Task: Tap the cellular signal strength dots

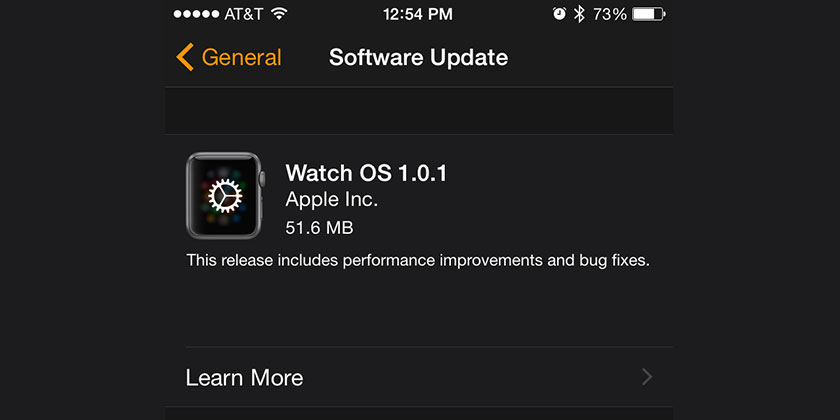Action: pyautogui.click(x=197, y=14)
